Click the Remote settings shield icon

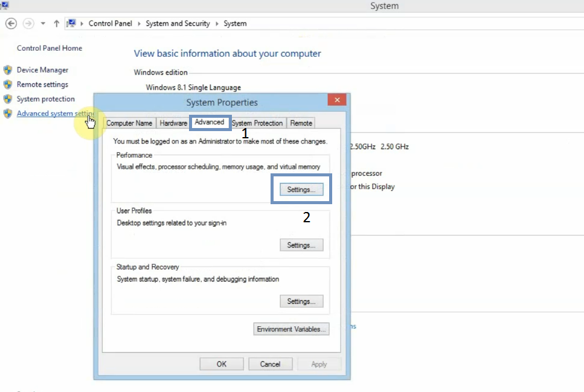[8, 85]
